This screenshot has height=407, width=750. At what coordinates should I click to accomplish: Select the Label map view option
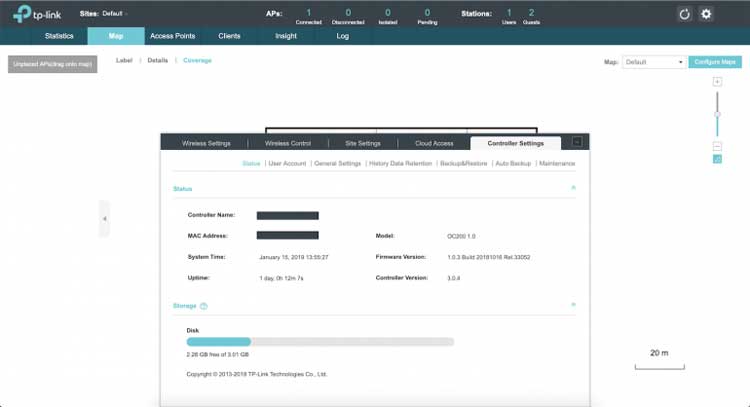pyautogui.click(x=124, y=60)
